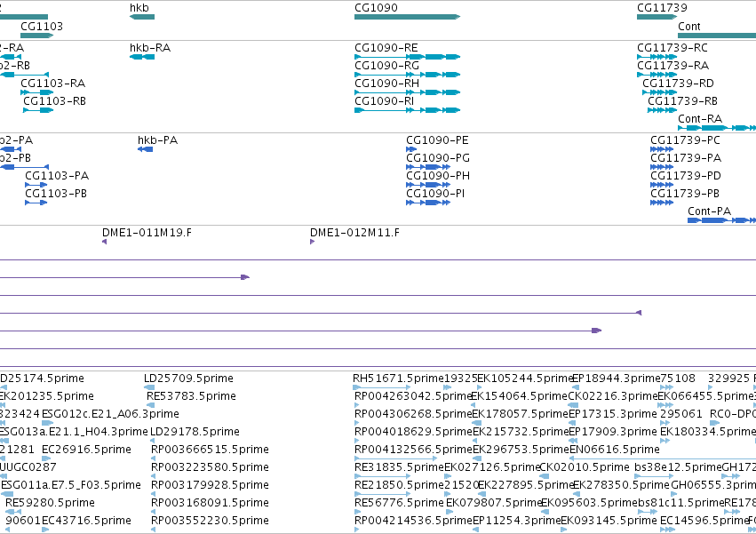Screen dimensions: 756x534
Task: Select EST RP003223580.5prime
Action: (x=154, y=476)
